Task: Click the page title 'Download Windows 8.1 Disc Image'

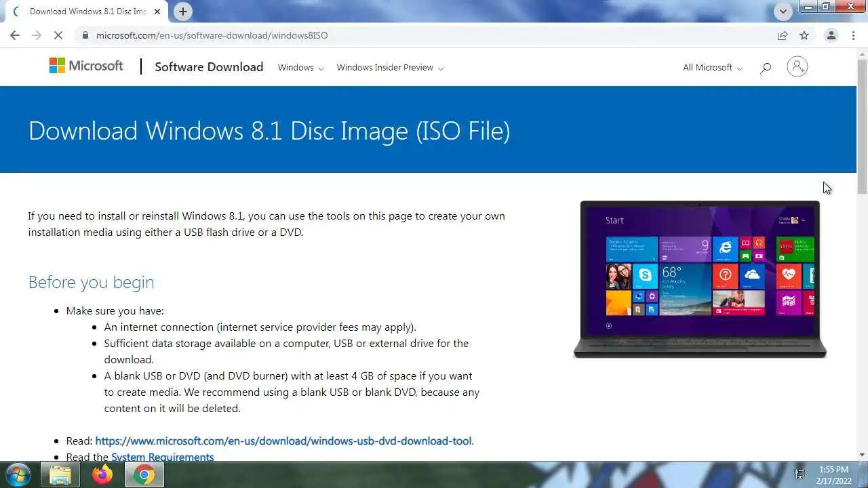Action: pyautogui.click(x=269, y=130)
